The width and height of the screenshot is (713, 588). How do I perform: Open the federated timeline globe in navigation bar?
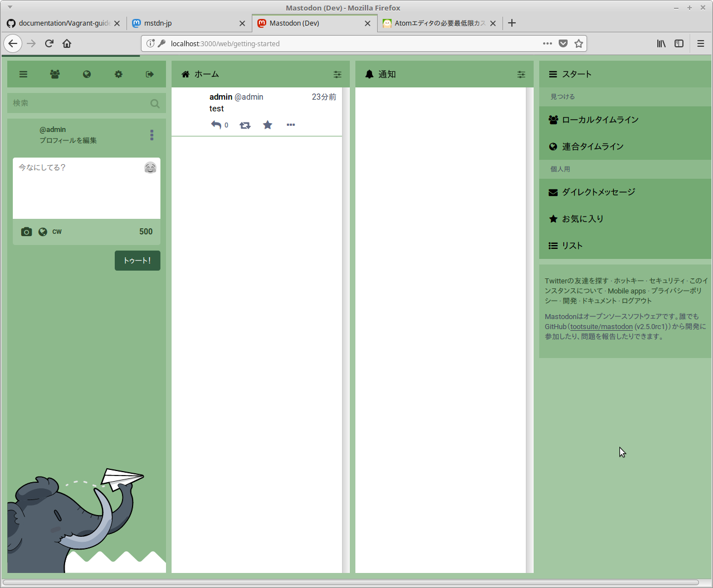87,75
